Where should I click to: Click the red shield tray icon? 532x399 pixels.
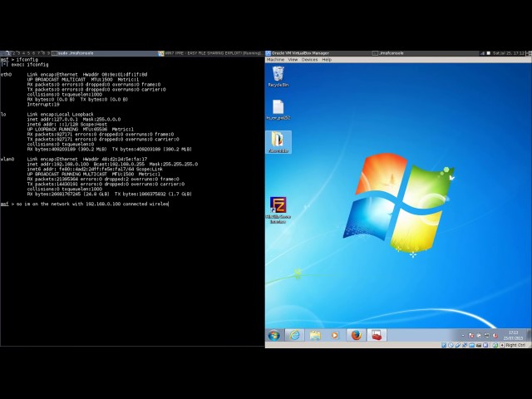click(x=495, y=335)
